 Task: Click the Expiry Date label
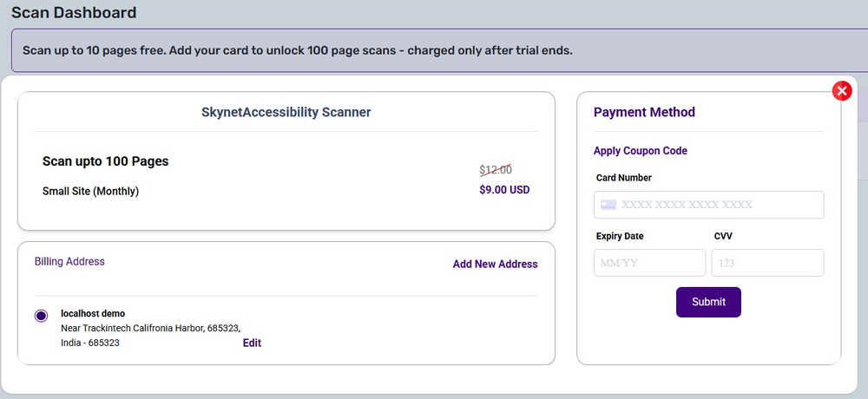click(620, 236)
